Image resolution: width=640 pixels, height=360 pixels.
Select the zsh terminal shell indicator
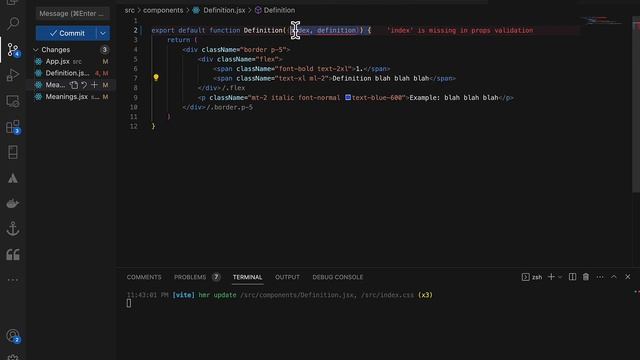point(532,277)
